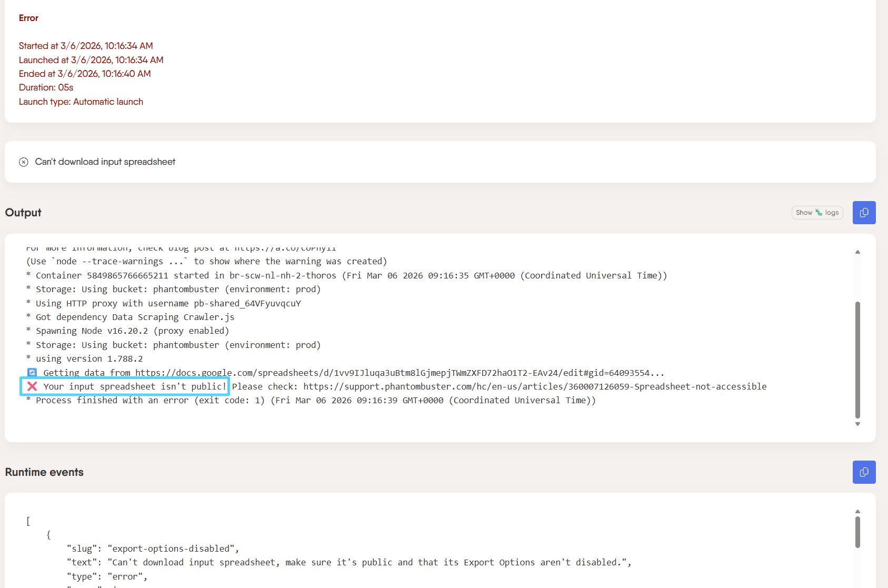Click the red X icon in log
The width and height of the screenshot is (888, 588).
point(32,386)
